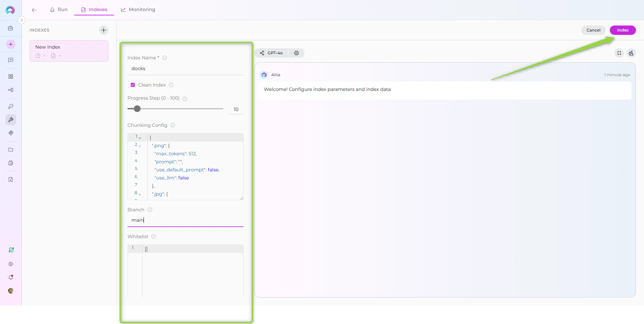Click the '1 minute ago' timestamp
Image resolution: width=644 pixels, height=324 pixels.
pyautogui.click(x=617, y=75)
